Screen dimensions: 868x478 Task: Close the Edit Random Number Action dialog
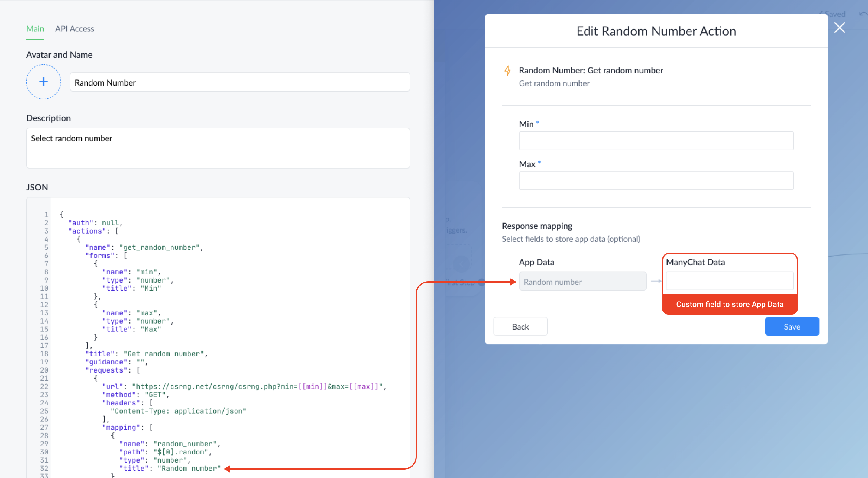click(x=839, y=27)
